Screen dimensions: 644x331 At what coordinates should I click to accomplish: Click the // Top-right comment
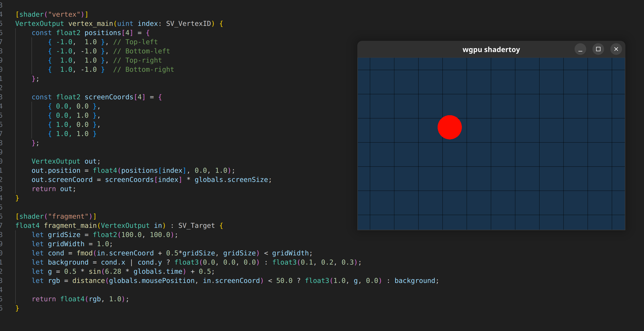[x=137, y=60]
